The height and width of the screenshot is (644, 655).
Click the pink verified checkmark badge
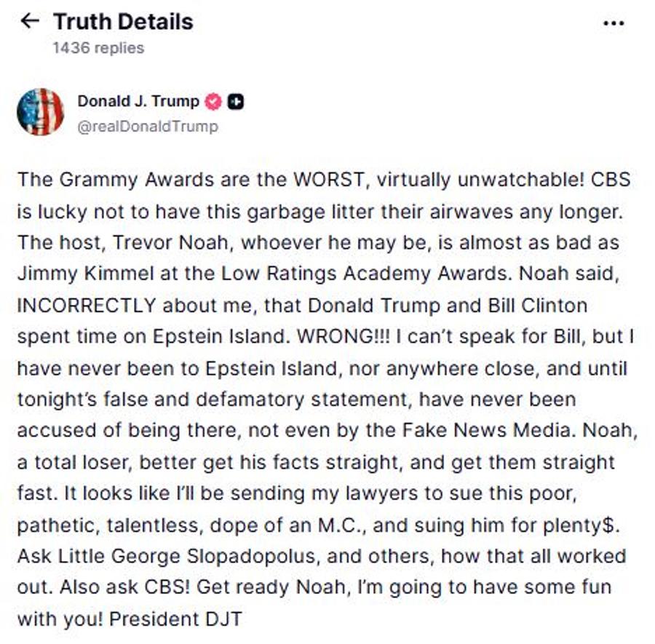(212, 102)
